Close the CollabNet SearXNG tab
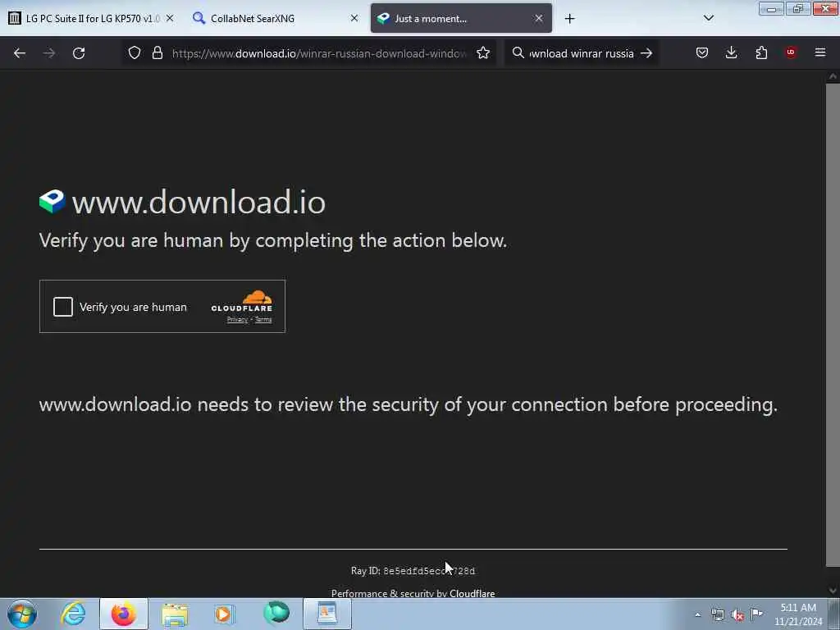The width and height of the screenshot is (840, 630). pos(354,18)
